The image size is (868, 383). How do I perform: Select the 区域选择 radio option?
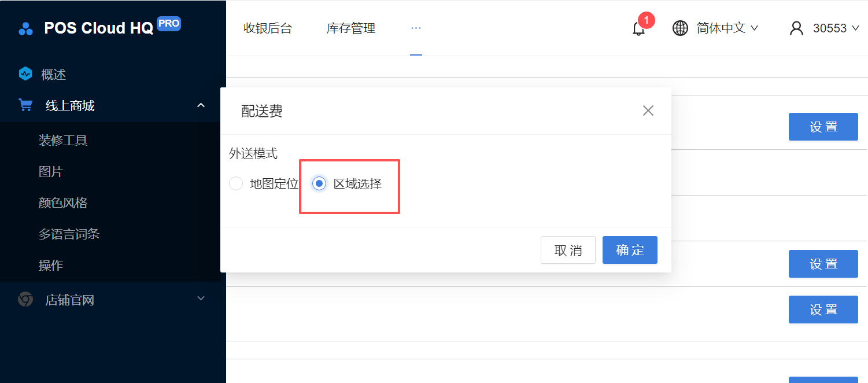pyautogui.click(x=319, y=184)
